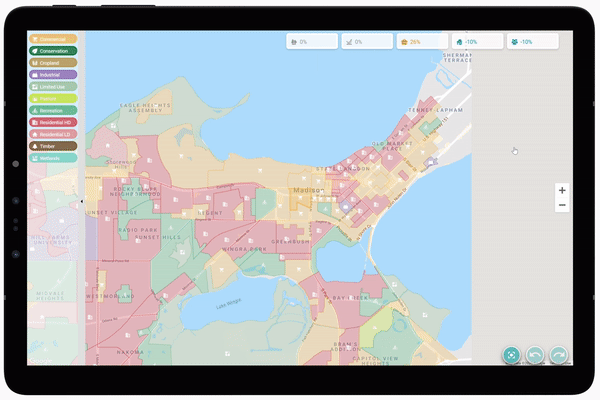Click the OLD MARKET PLACE label
600x400 pixels.
392,146
